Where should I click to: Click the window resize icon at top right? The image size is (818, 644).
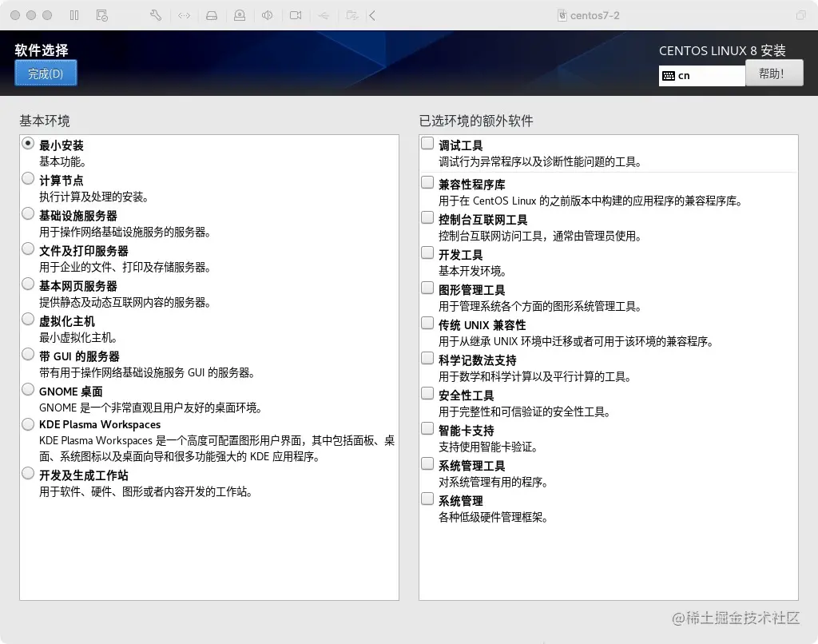click(800, 16)
